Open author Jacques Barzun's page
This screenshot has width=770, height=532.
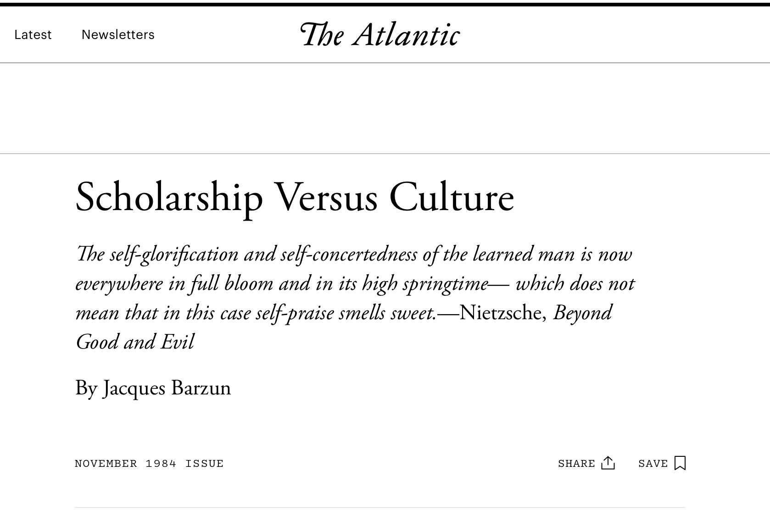pyautogui.click(x=167, y=388)
